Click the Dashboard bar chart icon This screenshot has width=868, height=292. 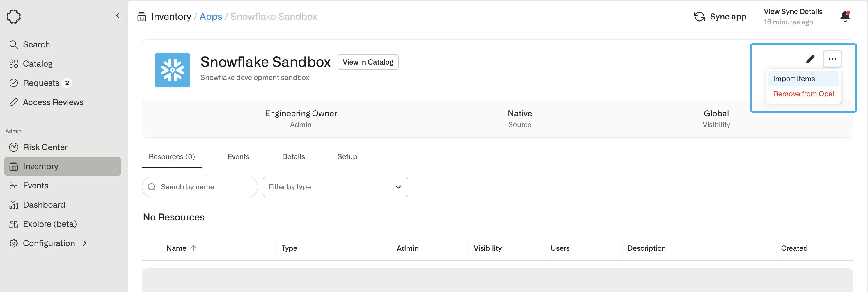13,205
